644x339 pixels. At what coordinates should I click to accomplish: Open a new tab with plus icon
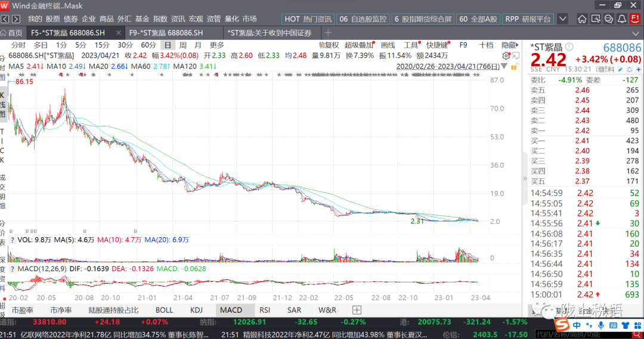[328, 32]
